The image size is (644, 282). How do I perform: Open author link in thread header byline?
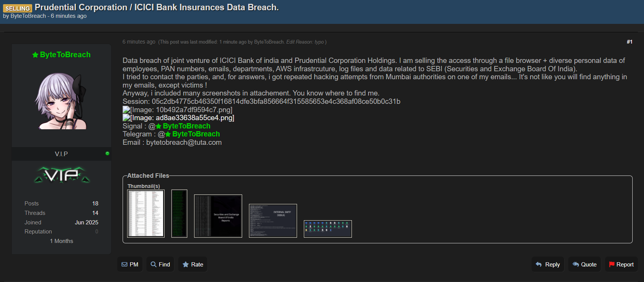pyautogui.click(x=28, y=16)
